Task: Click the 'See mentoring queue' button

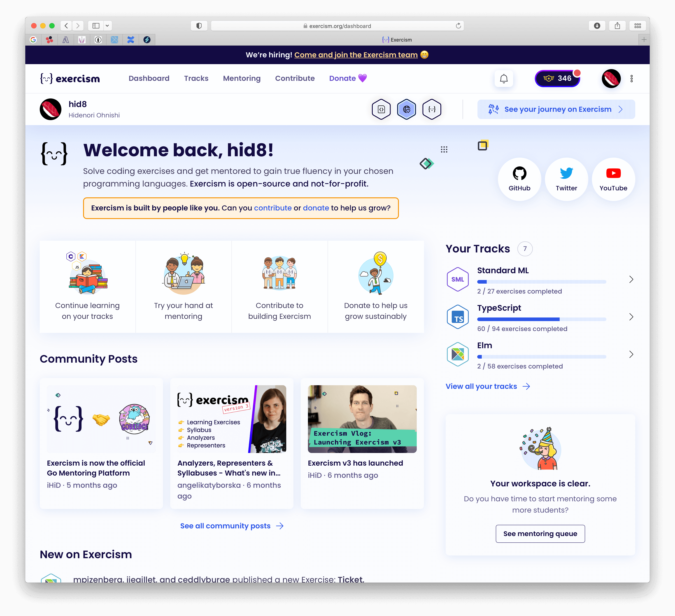Action: tap(540, 534)
